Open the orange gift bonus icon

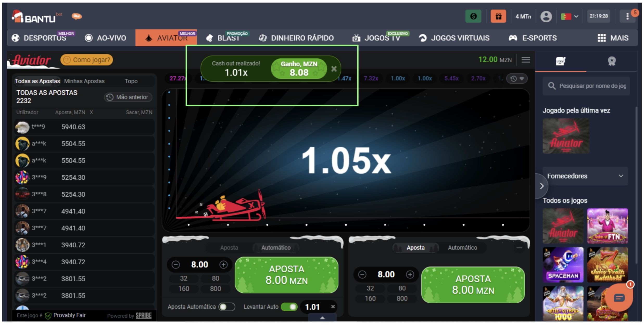pyautogui.click(x=498, y=16)
